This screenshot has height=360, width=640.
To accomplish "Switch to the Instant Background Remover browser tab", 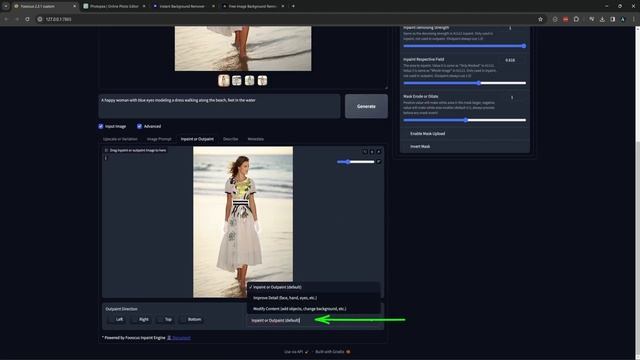I will click(x=183, y=6).
